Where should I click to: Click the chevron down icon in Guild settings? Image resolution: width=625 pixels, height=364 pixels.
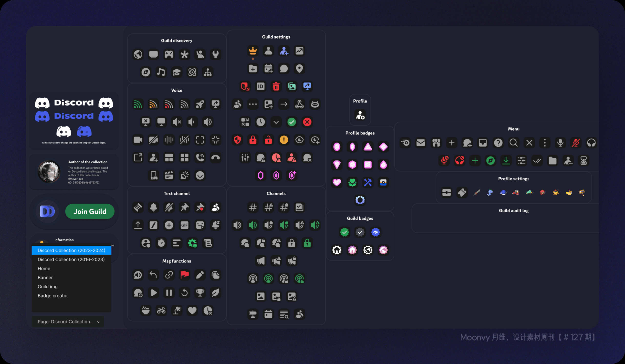[x=276, y=122]
